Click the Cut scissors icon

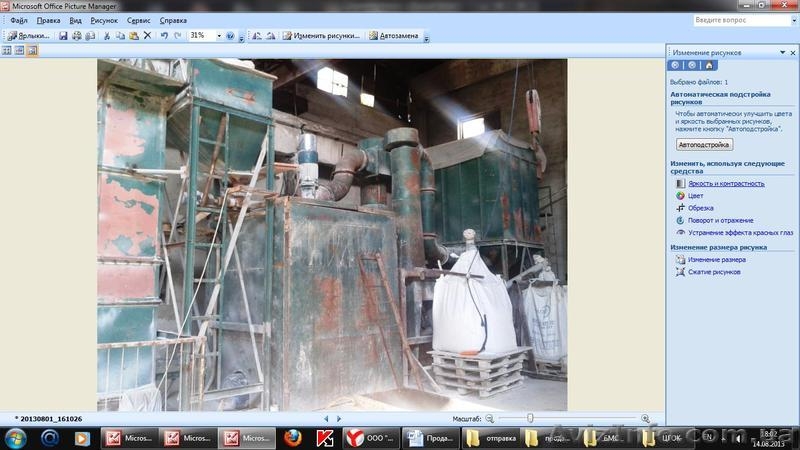107,36
